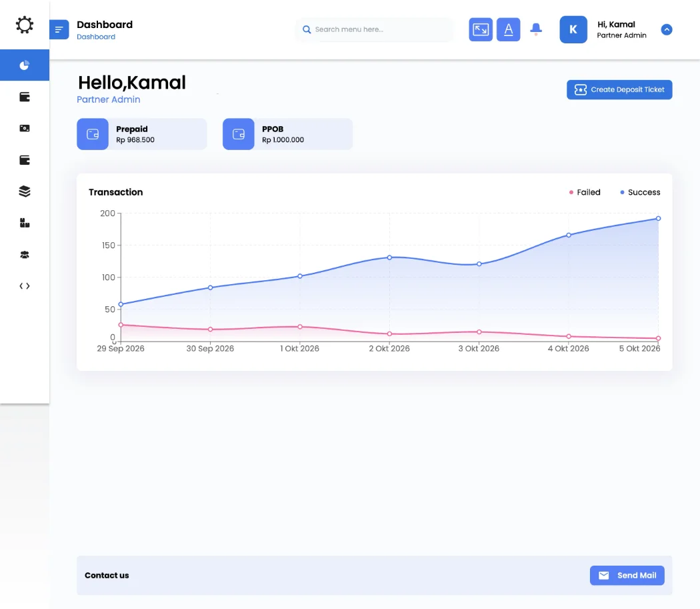The image size is (700, 609).
Task: Expand the user profile chevron menu
Action: 667,29
